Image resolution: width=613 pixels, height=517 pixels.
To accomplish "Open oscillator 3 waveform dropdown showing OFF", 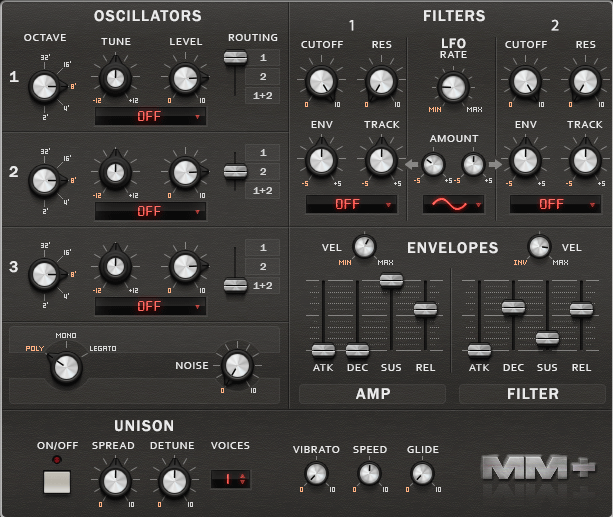I will [x=151, y=306].
